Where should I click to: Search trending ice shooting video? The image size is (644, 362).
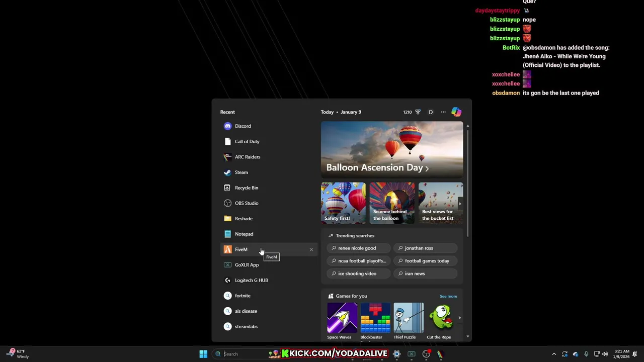[358, 274]
